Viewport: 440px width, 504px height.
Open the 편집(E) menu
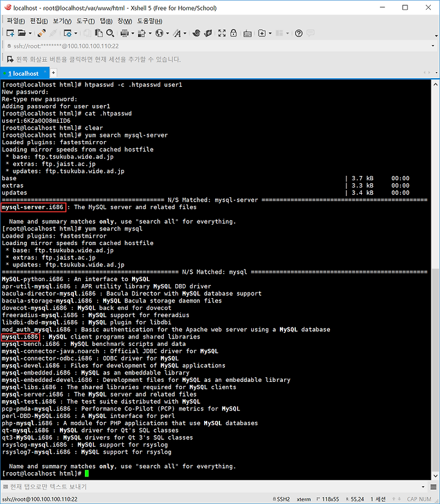pyautogui.click(x=39, y=21)
